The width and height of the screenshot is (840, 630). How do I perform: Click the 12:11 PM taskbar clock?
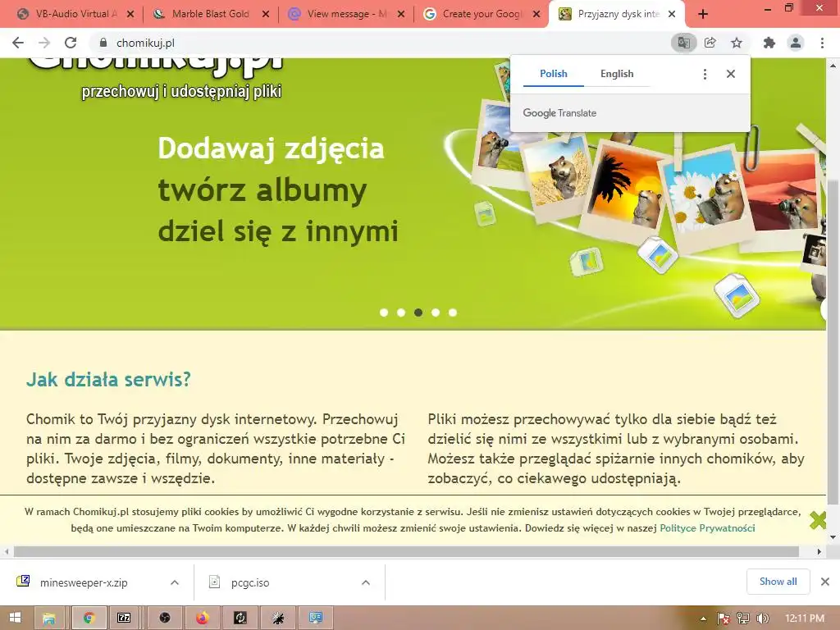[x=804, y=619]
